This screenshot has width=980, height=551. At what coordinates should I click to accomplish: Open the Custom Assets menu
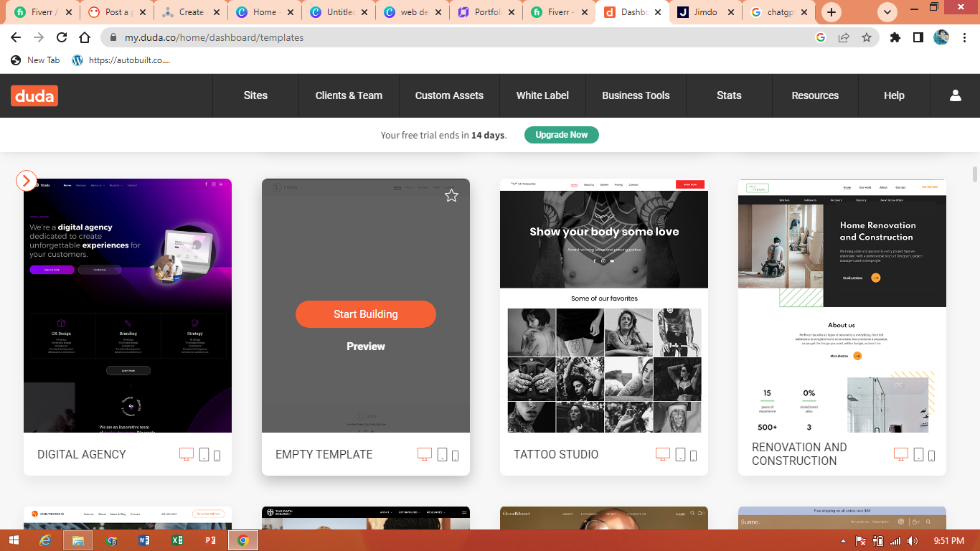pyautogui.click(x=449, y=95)
